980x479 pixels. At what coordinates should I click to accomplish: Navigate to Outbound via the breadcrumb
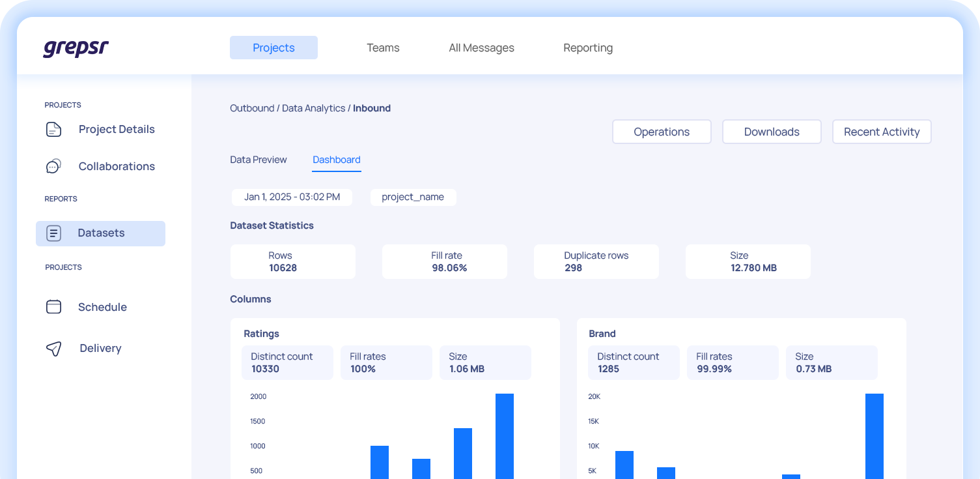[252, 108]
